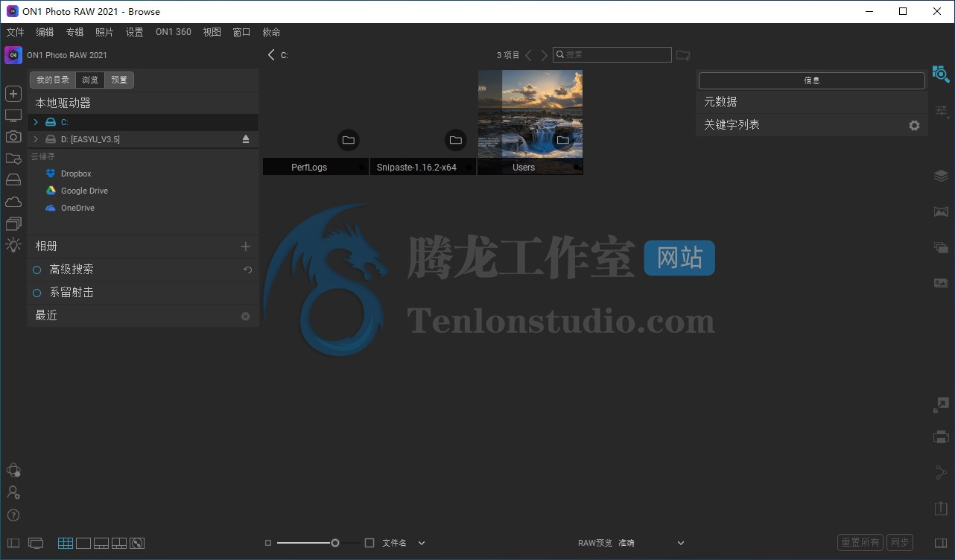Open OneDrive cloud storage
Screen dimensions: 955x560
pyautogui.click(x=70, y=208)
